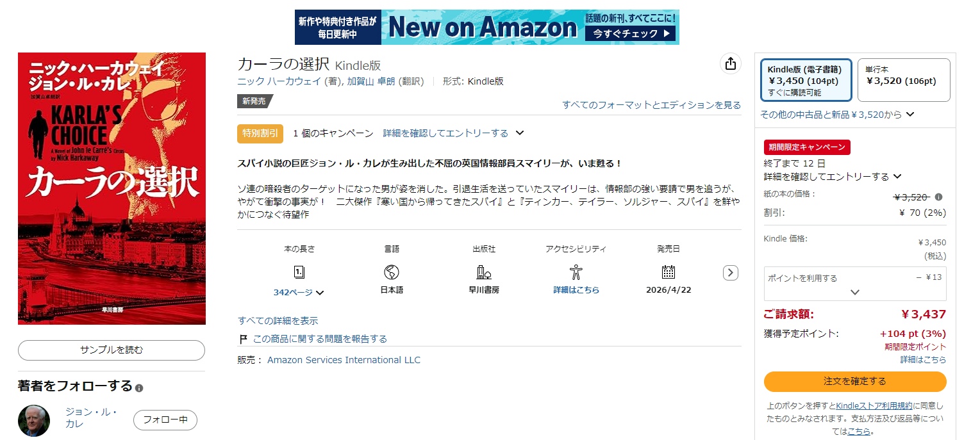This screenshot has width=980, height=440.
Task: Expand the 342ページ dropdown
Action: tap(299, 292)
